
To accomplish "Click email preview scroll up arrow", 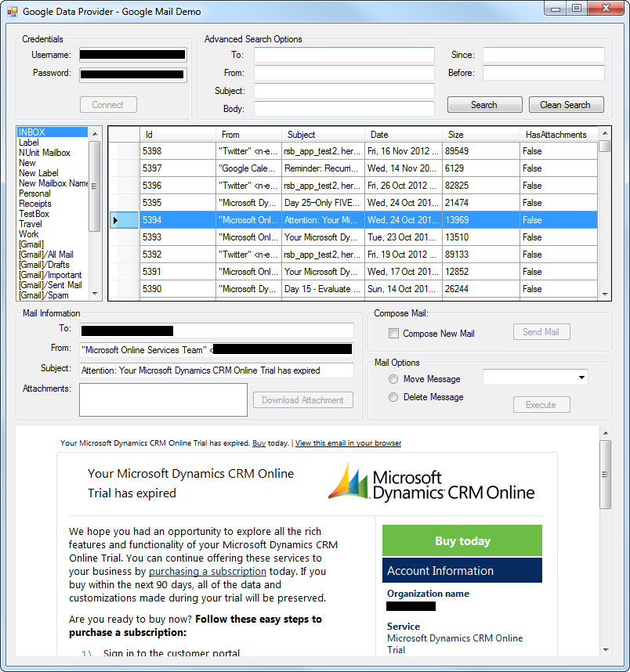I will click(605, 432).
